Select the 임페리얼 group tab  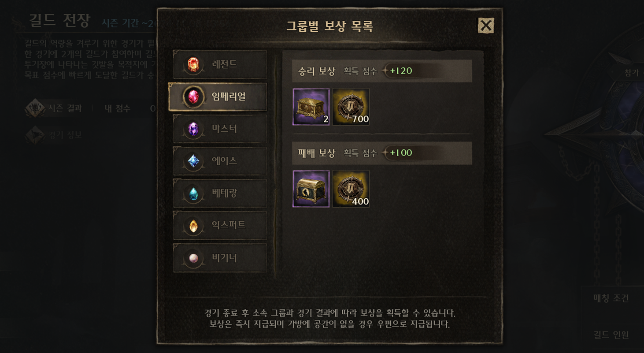(x=218, y=97)
